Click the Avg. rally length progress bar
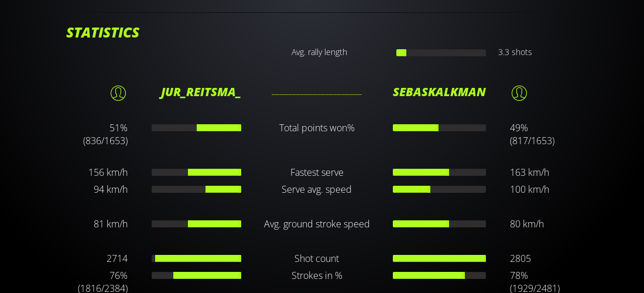This screenshot has height=293, width=644. pyautogui.click(x=441, y=53)
